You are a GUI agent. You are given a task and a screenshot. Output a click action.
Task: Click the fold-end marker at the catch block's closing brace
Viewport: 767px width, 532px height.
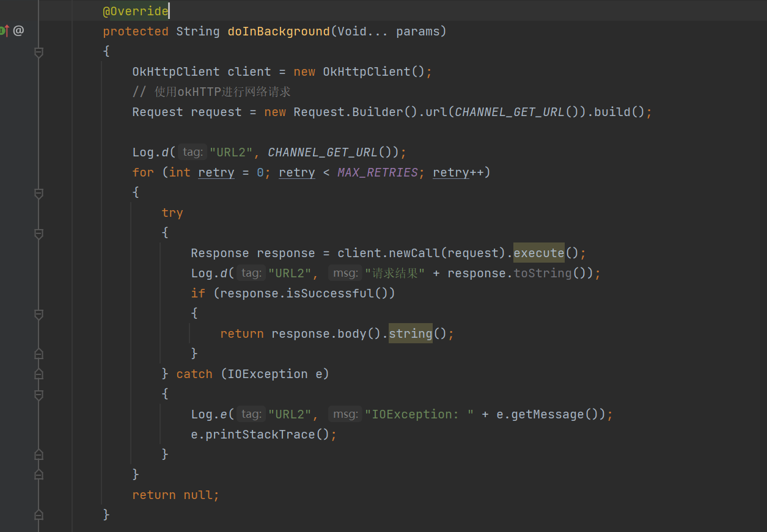39,454
